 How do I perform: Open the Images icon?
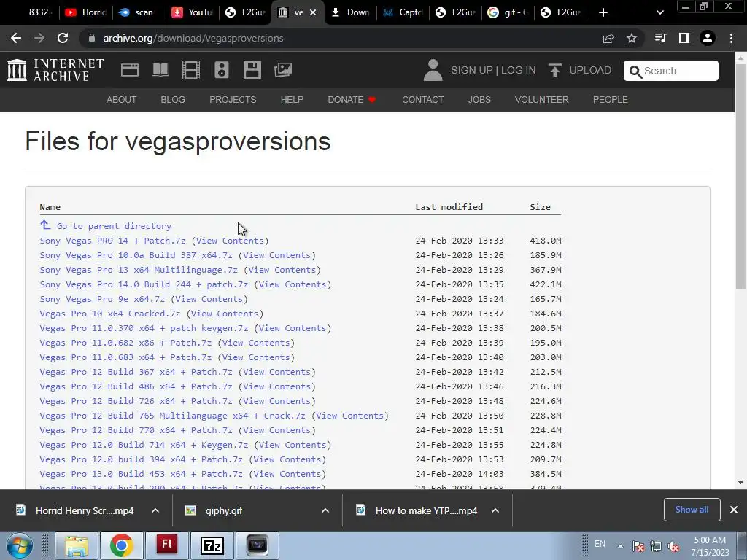[283, 70]
